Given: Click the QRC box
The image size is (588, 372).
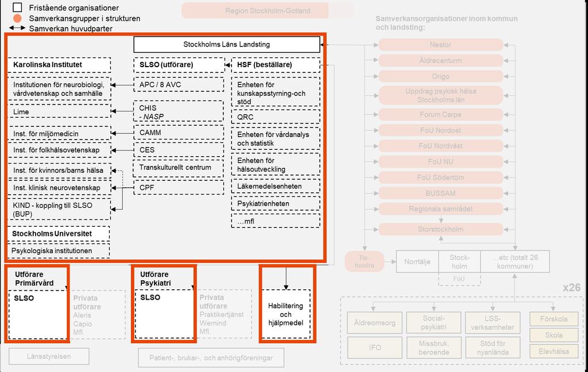Looking at the screenshot, I should pyautogui.click(x=276, y=117).
